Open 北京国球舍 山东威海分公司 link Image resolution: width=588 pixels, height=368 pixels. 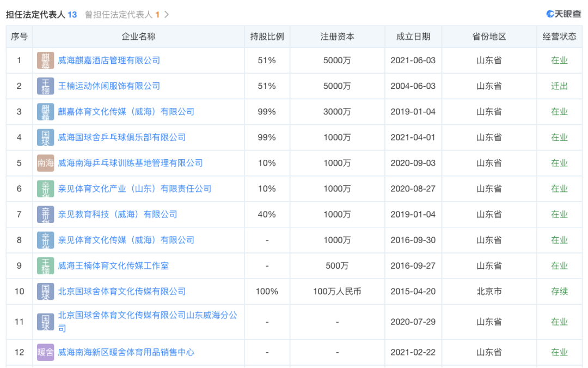(x=148, y=322)
